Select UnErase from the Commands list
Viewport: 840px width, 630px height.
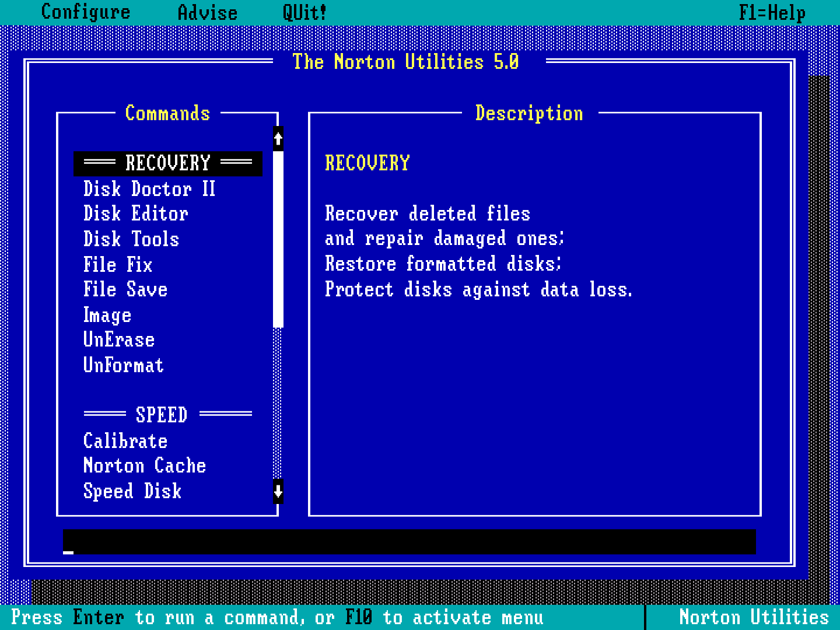(119, 340)
